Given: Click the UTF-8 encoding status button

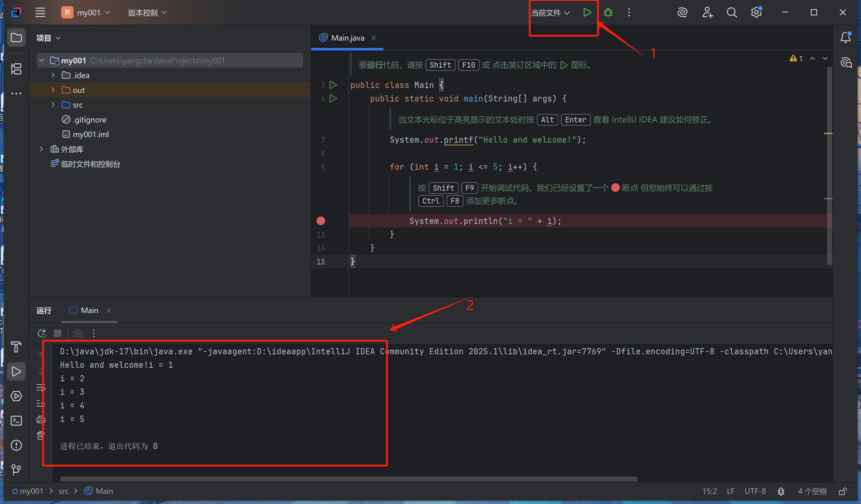Looking at the screenshot, I should 755,491.
